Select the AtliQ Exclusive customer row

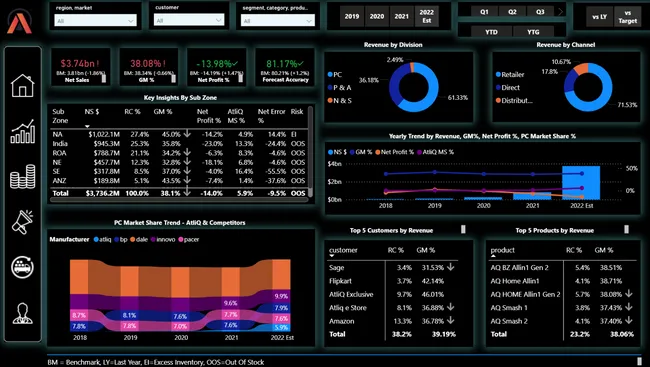point(392,294)
